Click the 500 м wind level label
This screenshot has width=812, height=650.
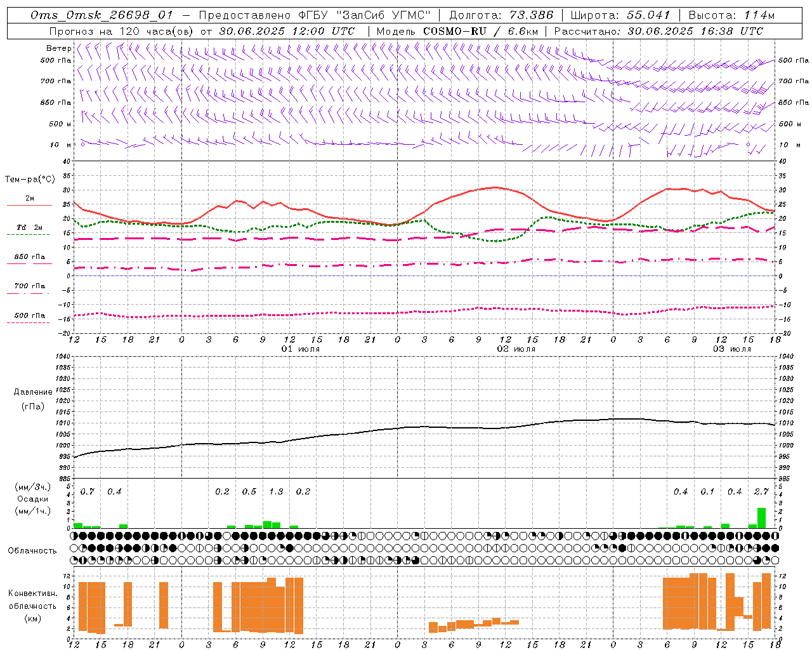60,124
